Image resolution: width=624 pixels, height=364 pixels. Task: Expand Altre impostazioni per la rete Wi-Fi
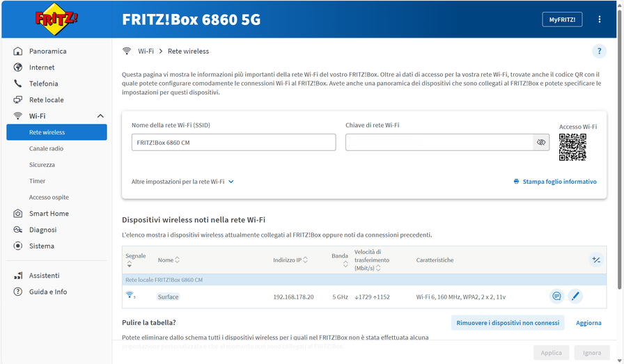click(182, 182)
